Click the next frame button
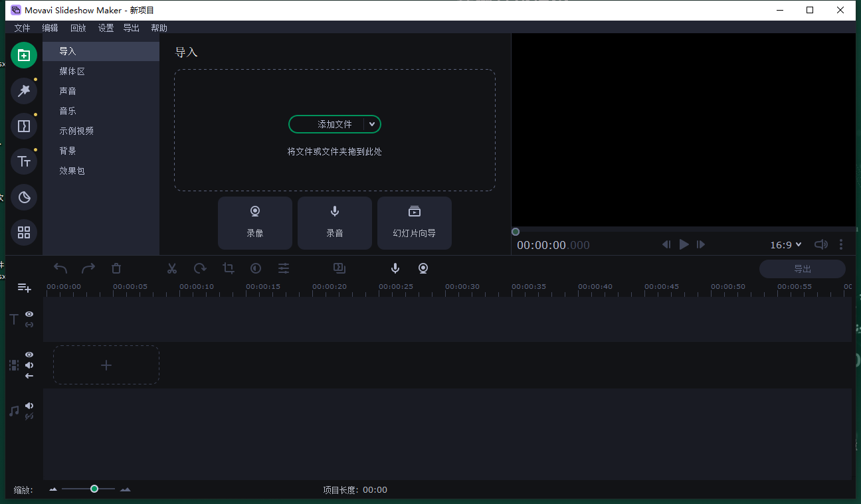The height and width of the screenshot is (504, 861). pyautogui.click(x=701, y=244)
